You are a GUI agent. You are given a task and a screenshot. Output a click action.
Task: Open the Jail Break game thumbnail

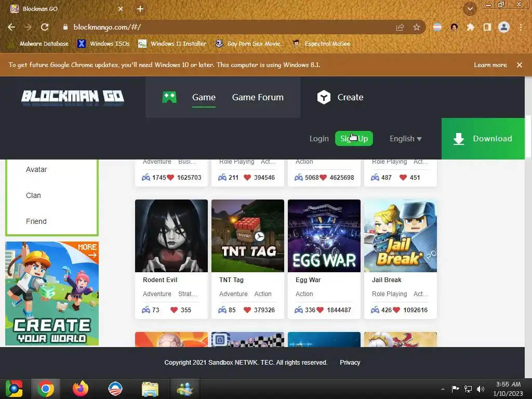point(401,236)
